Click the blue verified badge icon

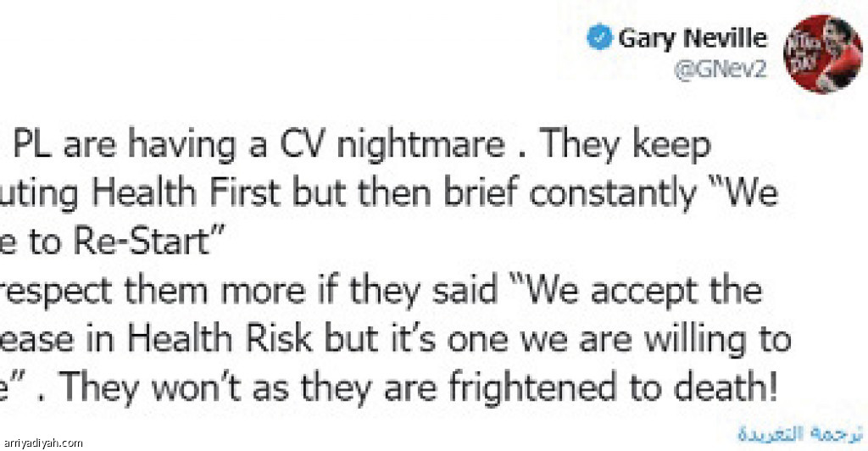click(x=599, y=38)
